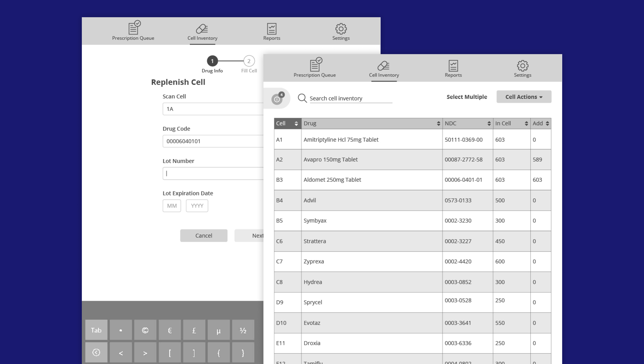The height and width of the screenshot is (364, 644).
Task: Tap the greater-than symbol key
Action: [145, 352]
